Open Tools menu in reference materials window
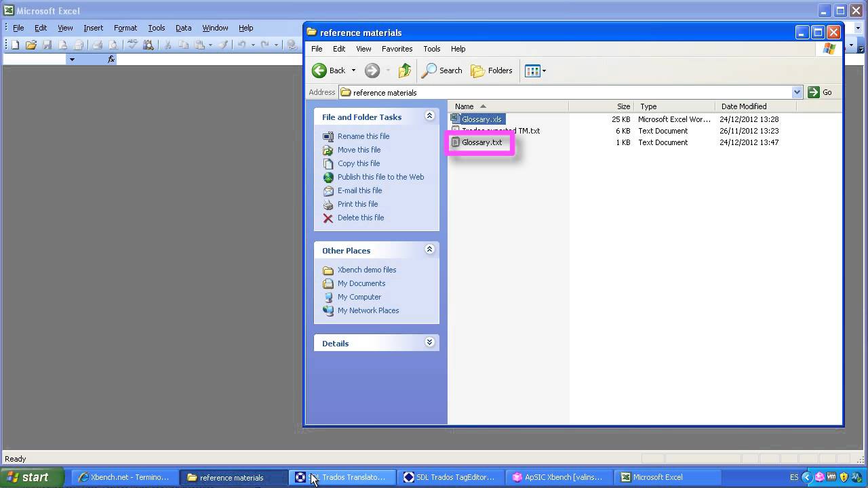This screenshot has height=488, width=868. point(431,49)
